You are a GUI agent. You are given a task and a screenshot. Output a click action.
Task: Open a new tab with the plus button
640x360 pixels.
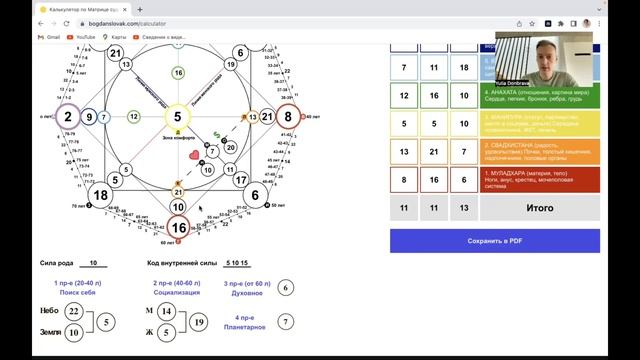(x=140, y=9)
